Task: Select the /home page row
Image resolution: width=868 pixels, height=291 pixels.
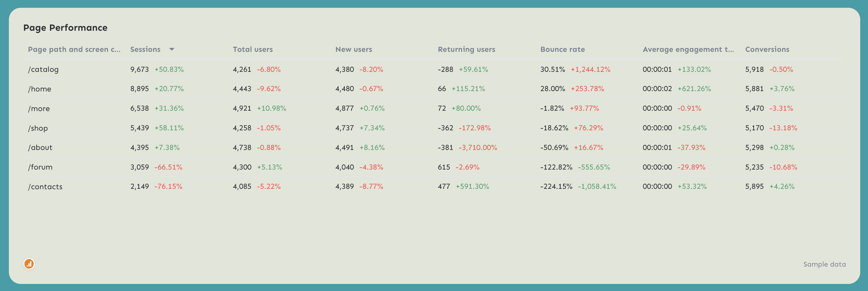Action: point(40,88)
